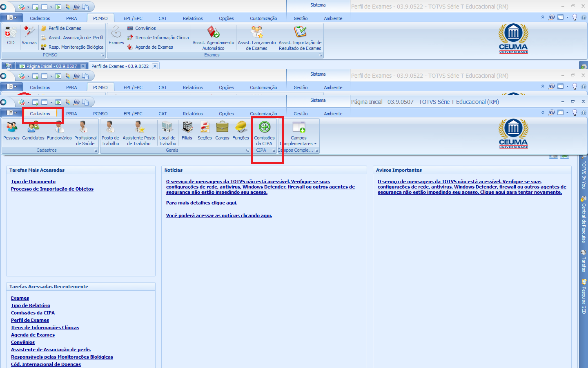Open Posto de Trabalho icon
588x368 pixels.
(x=110, y=133)
